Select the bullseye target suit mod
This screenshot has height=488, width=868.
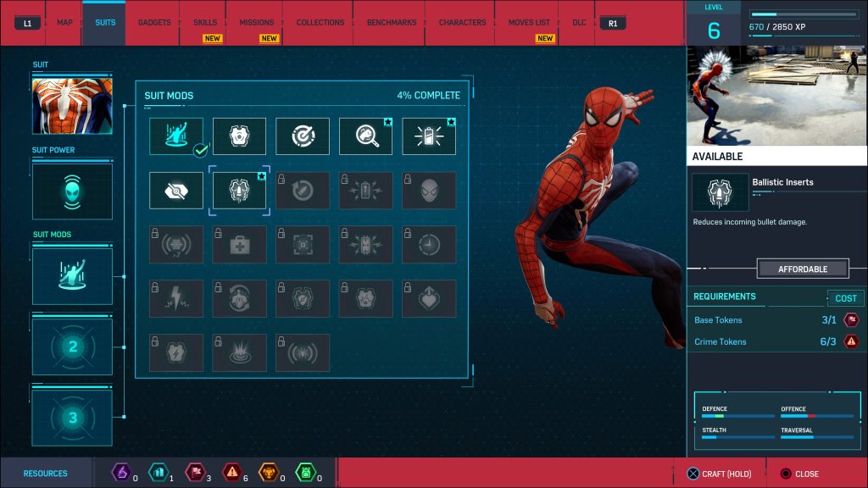[x=303, y=136]
